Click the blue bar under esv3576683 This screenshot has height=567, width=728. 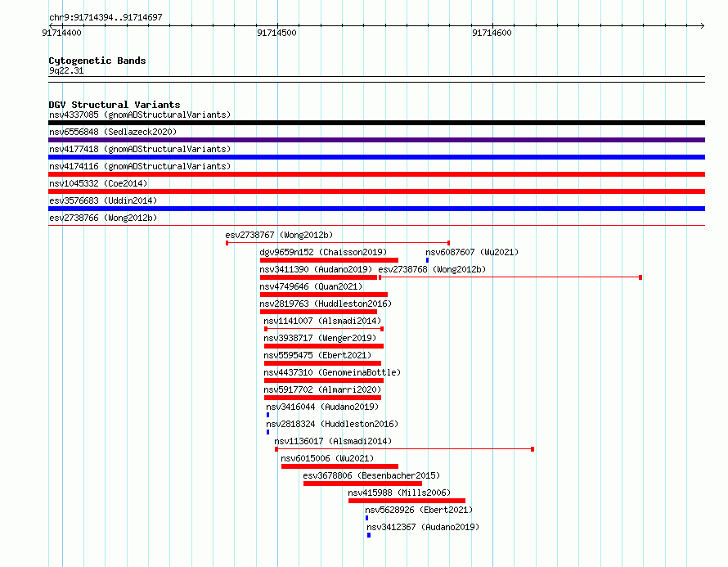[x=376, y=209]
